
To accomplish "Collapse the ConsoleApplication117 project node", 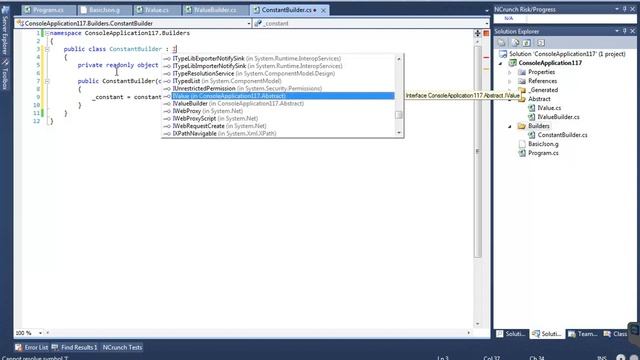I will [x=501, y=63].
